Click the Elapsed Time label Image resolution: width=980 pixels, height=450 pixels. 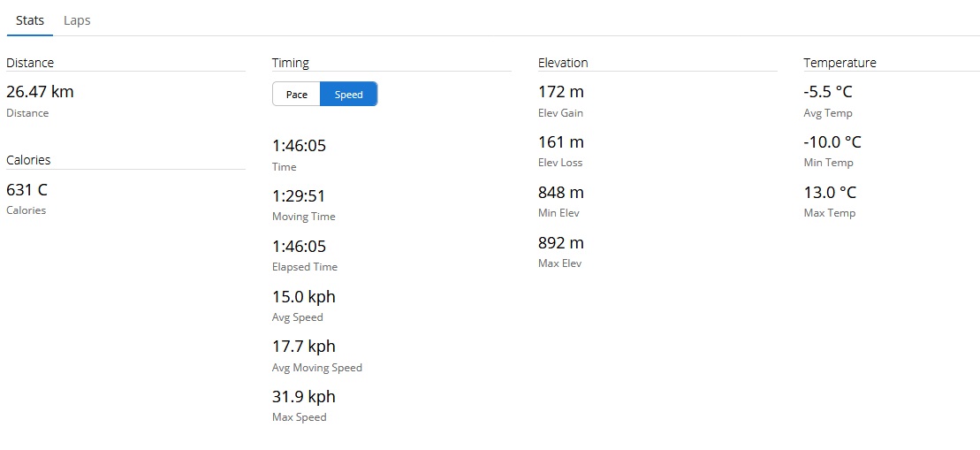[x=305, y=267]
